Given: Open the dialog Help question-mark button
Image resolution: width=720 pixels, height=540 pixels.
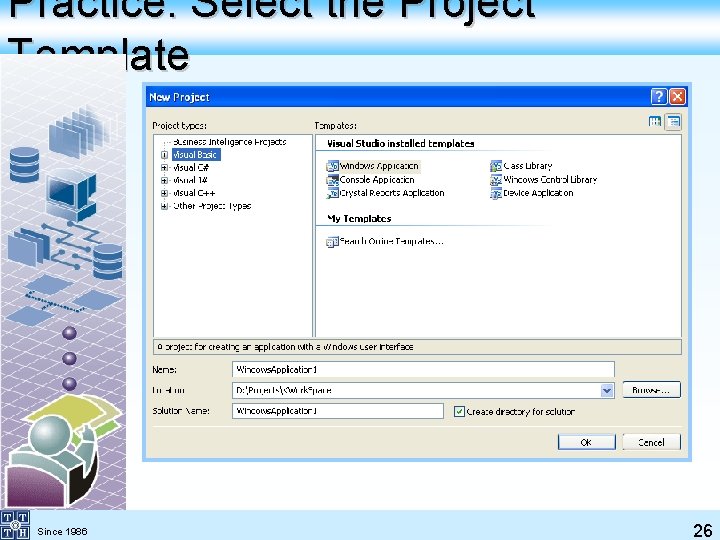Looking at the screenshot, I should tap(658, 96).
